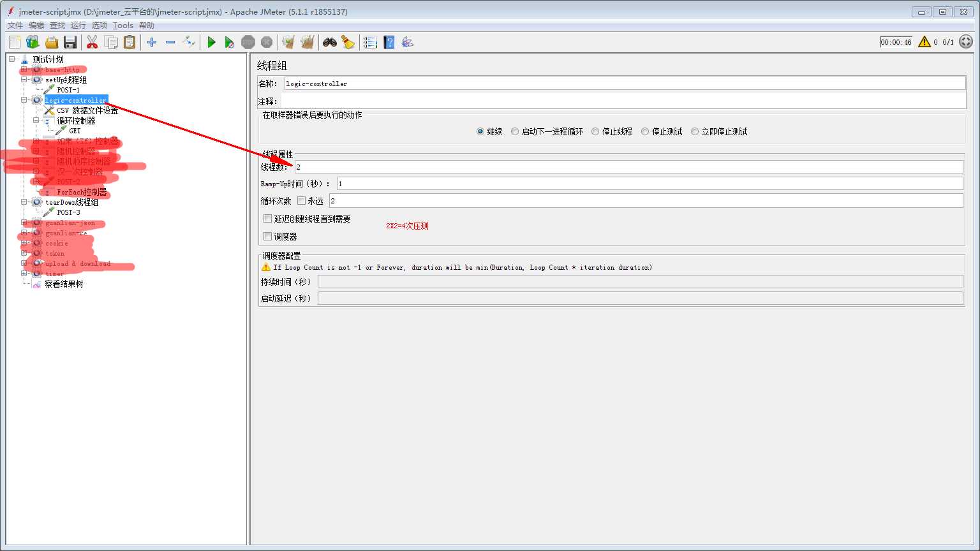Click the 注释 comment field
This screenshot has width=980, height=551.
[x=623, y=101]
